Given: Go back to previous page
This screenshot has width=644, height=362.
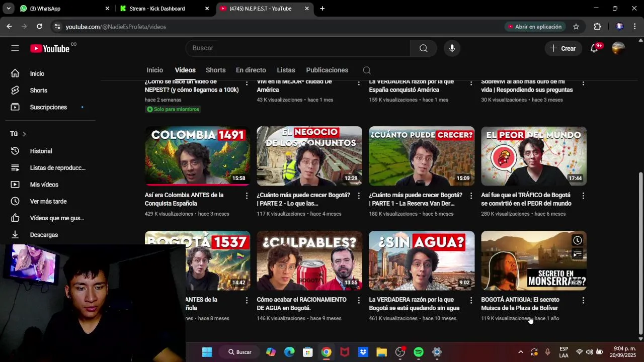Looking at the screenshot, I should pos(10,27).
